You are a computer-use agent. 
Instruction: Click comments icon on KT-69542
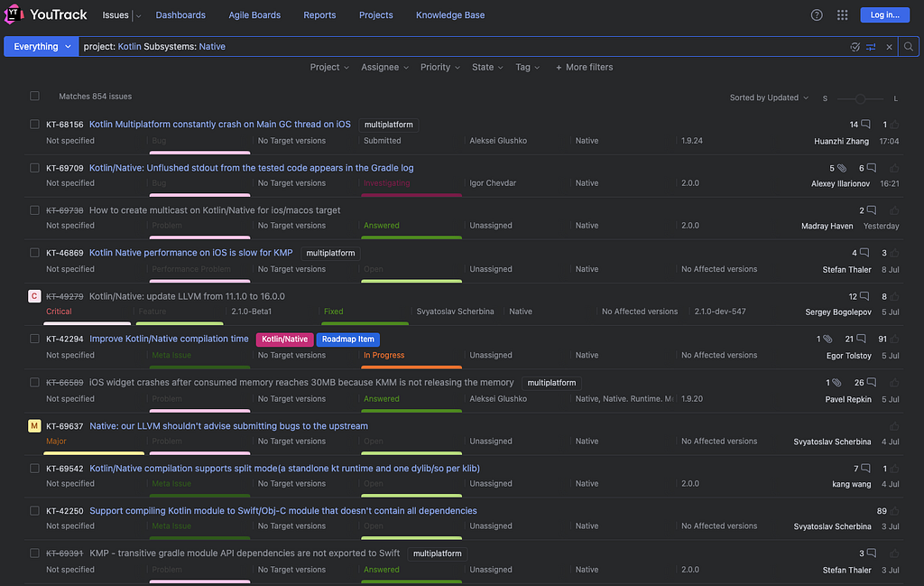(865, 469)
